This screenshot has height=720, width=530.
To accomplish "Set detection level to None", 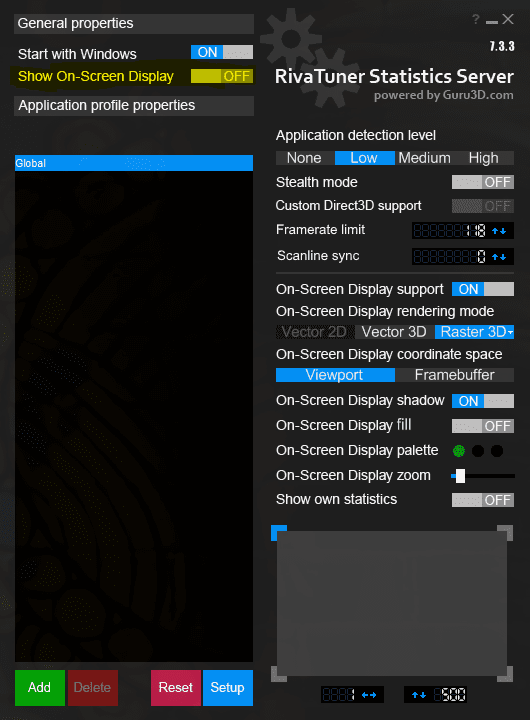I will [305, 158].
